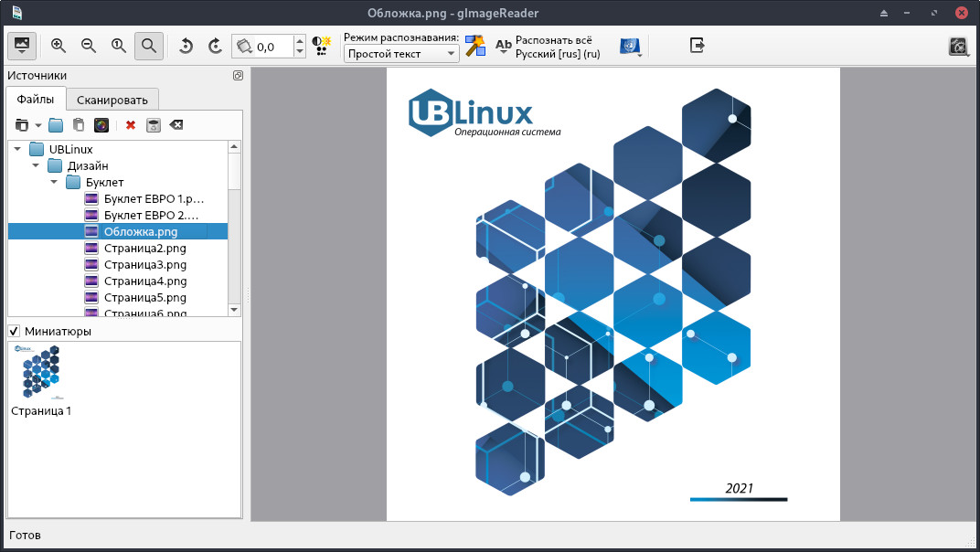Viewport: 980px width, 552px height.
Task: Click the zoom in magnifier icon
Action: [59, 46]
